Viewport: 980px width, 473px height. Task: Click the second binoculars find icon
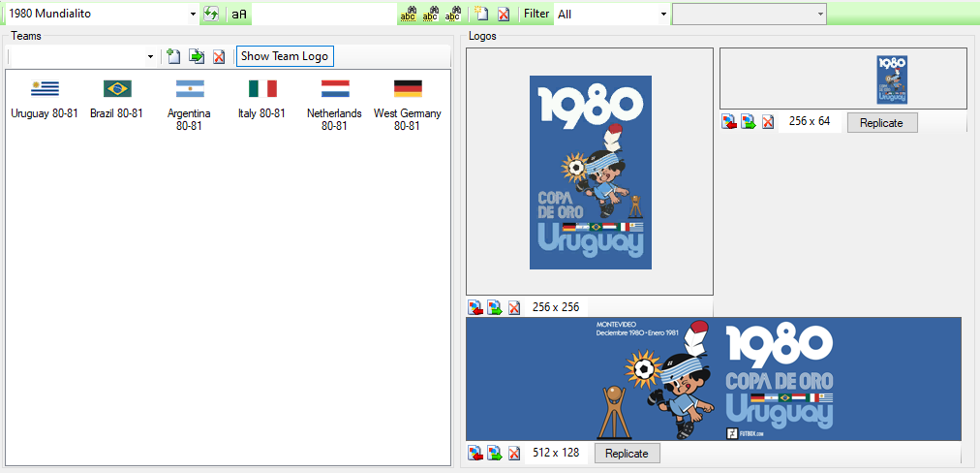click(431, 14)
